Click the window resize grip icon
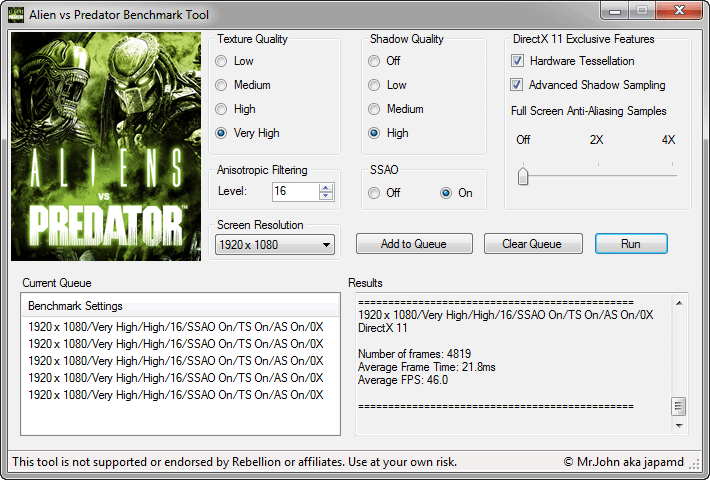The width and height of the screenshot is (710, 480). [x=694, y=464]
